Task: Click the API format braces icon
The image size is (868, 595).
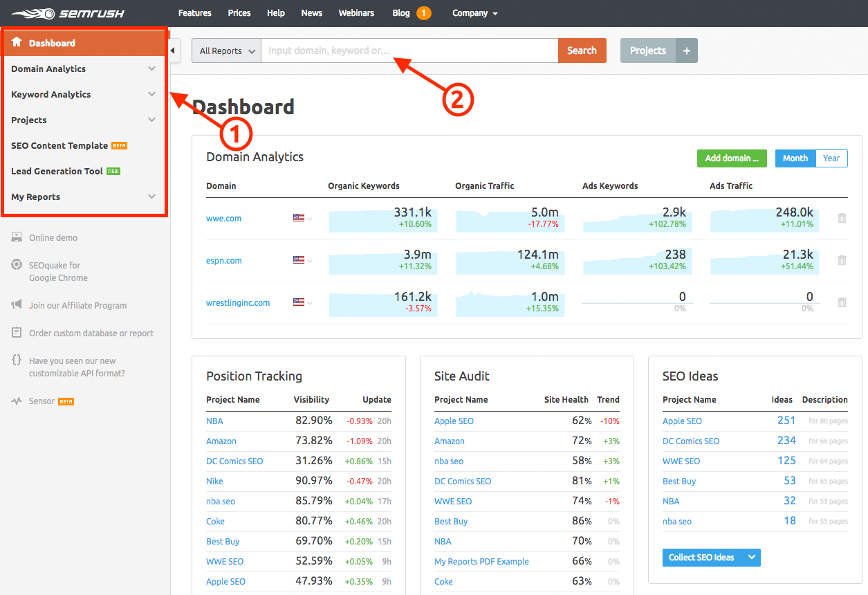Action: 17,360
